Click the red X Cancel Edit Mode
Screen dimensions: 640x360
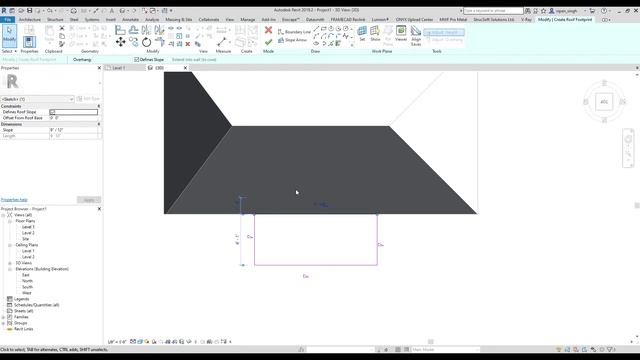click(x=268, y=30)
